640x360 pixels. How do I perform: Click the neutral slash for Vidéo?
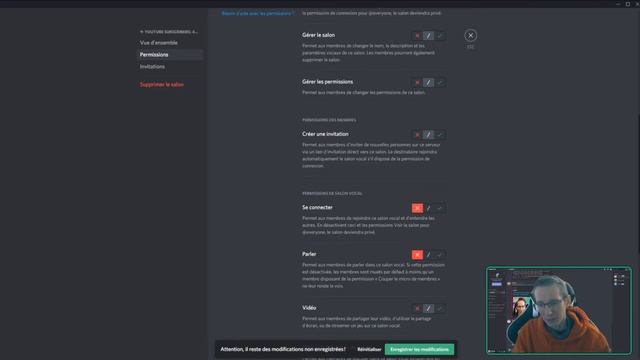click(428, 309)
